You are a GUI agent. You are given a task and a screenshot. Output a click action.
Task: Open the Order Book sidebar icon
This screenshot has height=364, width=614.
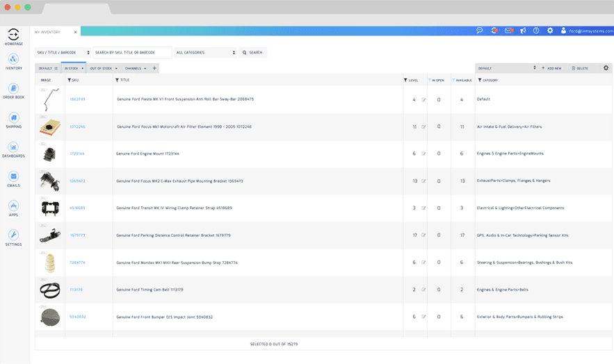(14, 89)
